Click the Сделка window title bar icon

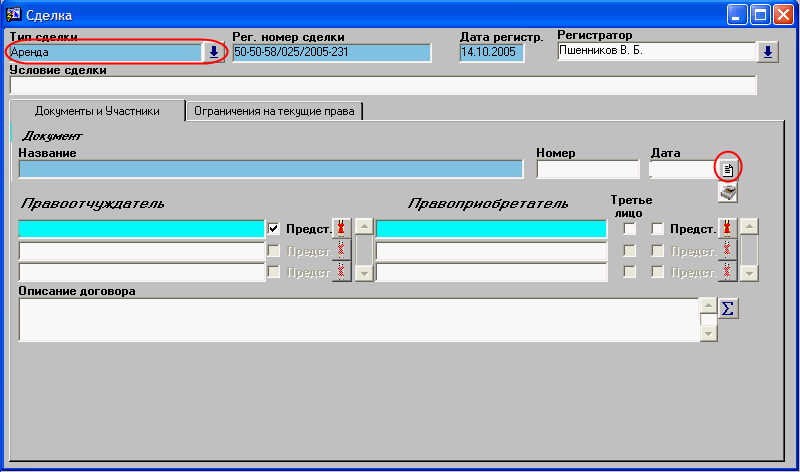point(13,14)
